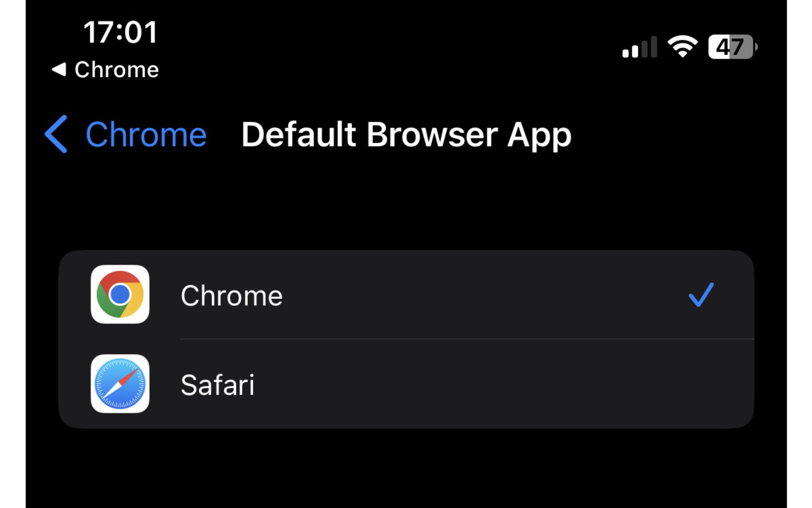Tap the blue back chevron arrow
Image resolution: width=812 pixels, height=508 pixels.
coord(56,134)
